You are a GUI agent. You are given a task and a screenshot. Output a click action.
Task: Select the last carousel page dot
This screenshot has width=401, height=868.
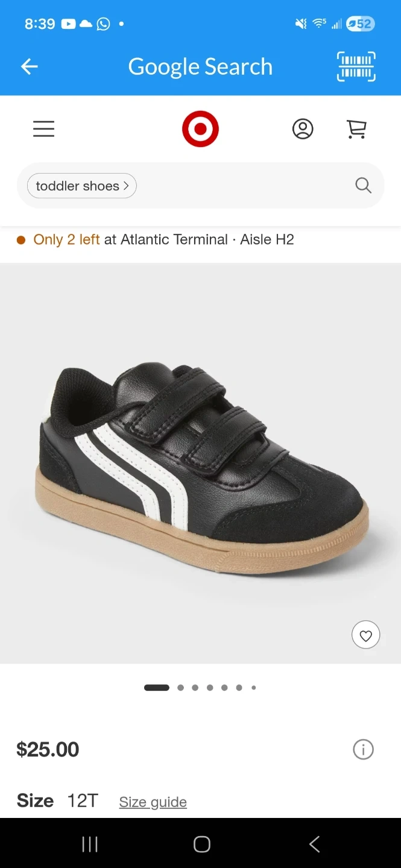[254, 688]
